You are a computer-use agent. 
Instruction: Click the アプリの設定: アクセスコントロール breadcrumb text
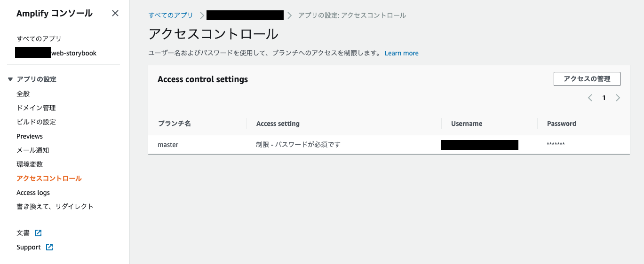352,15
